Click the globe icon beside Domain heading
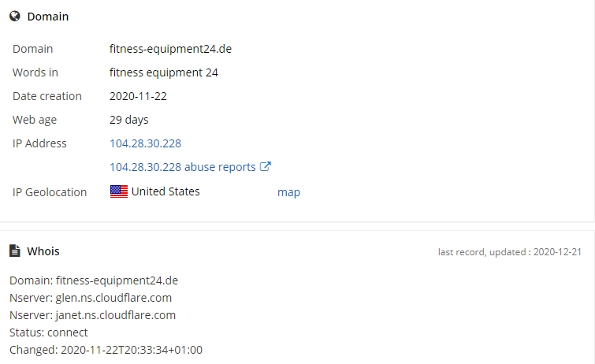 click(15, 17)
